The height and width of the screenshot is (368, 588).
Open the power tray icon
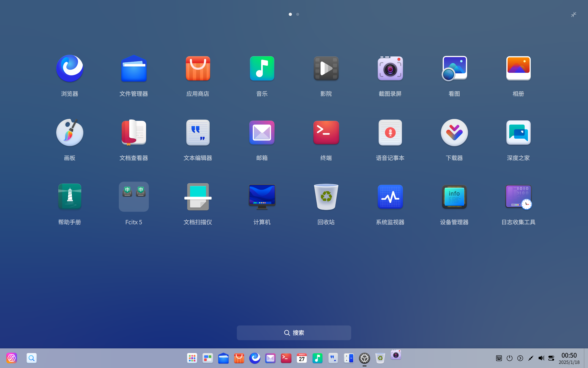point(510,358)
